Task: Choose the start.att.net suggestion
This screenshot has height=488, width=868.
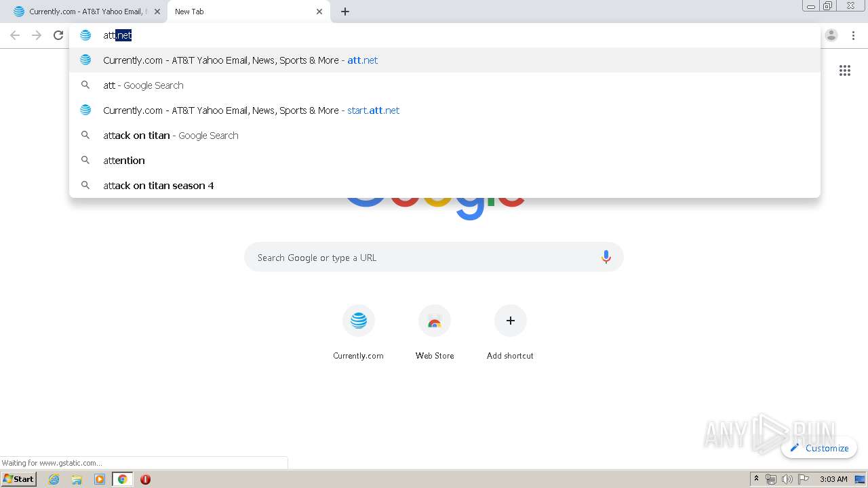Action: 445,110
